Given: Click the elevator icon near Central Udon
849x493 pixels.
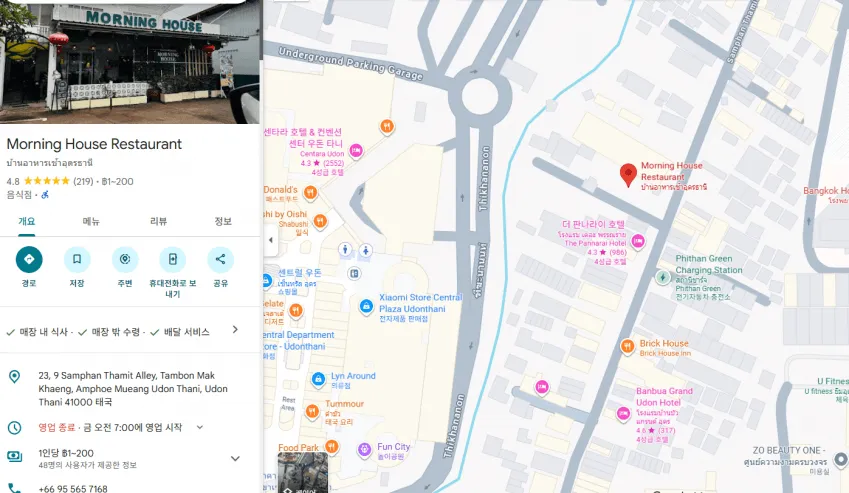Looking at the screenshot, I should (354, 273).
